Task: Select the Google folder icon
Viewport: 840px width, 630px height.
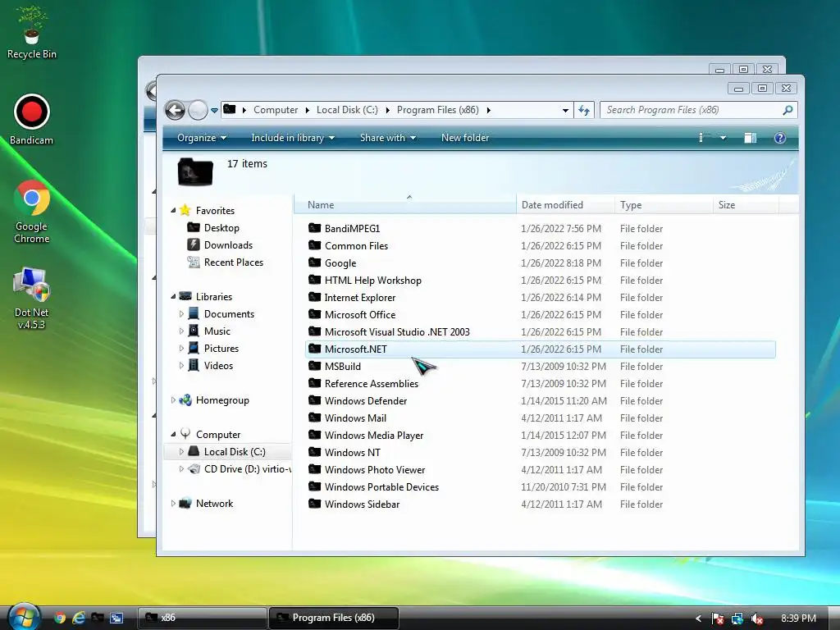Action: tap(314, 262)
